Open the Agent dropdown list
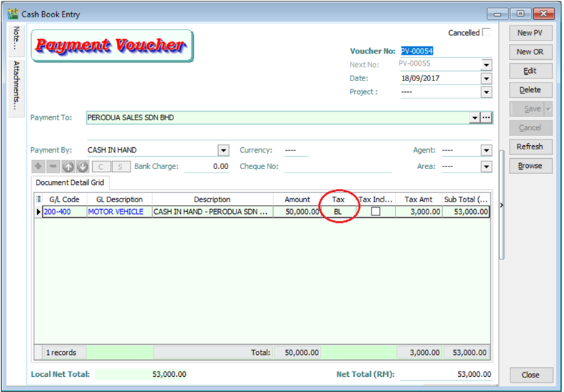Image resolution: width=564 pixels, height=392 pixels. 486,150
